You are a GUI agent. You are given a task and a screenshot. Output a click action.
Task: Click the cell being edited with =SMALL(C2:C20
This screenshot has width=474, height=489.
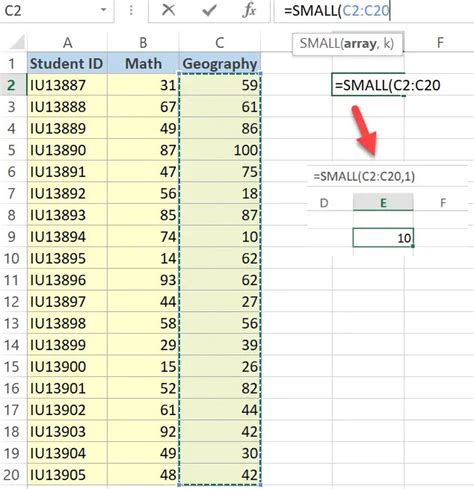[x=368, y=85]
